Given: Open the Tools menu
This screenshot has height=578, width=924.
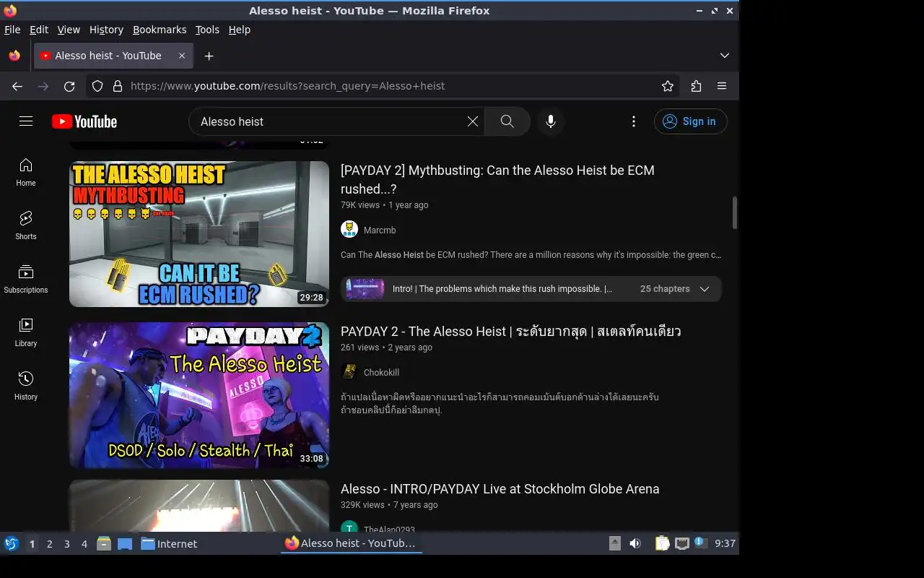Looking at the screenshot, I should tap(207, 30).
